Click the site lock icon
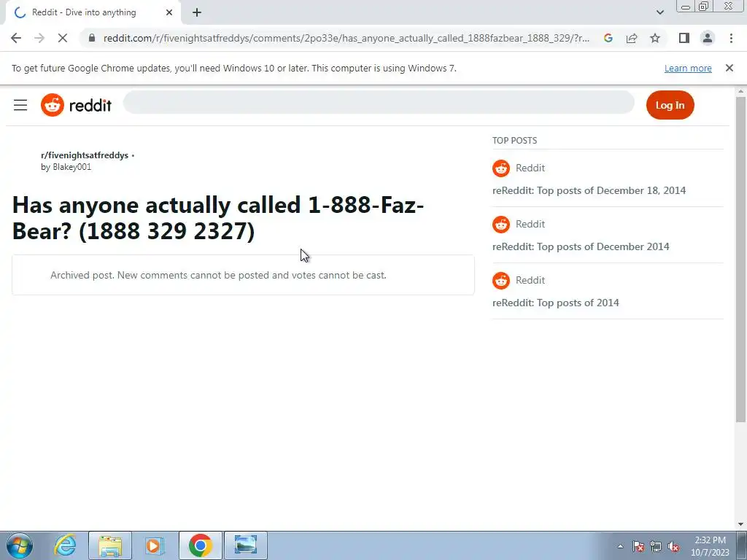The height and width of the screenshot is (560, 747). [92, 38]
